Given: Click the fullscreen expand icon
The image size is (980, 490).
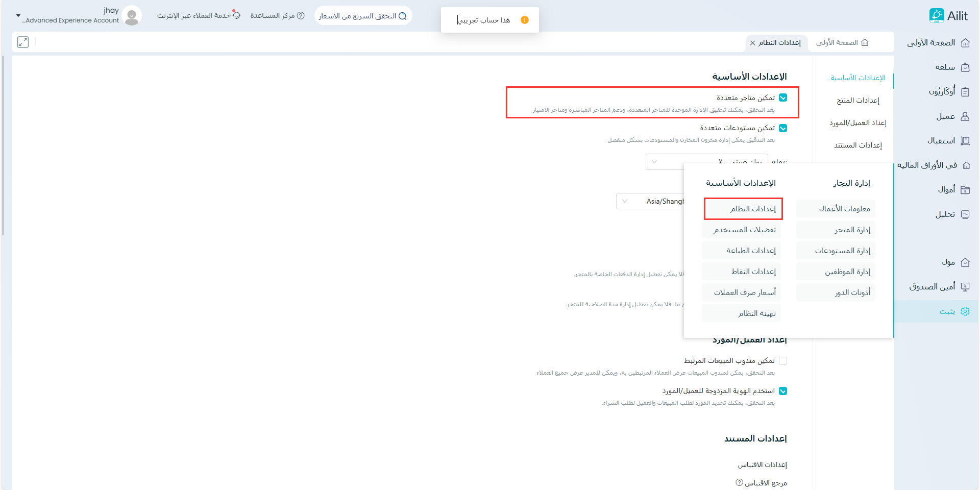Looking at the screenshot, I should [x=23, y=42].
